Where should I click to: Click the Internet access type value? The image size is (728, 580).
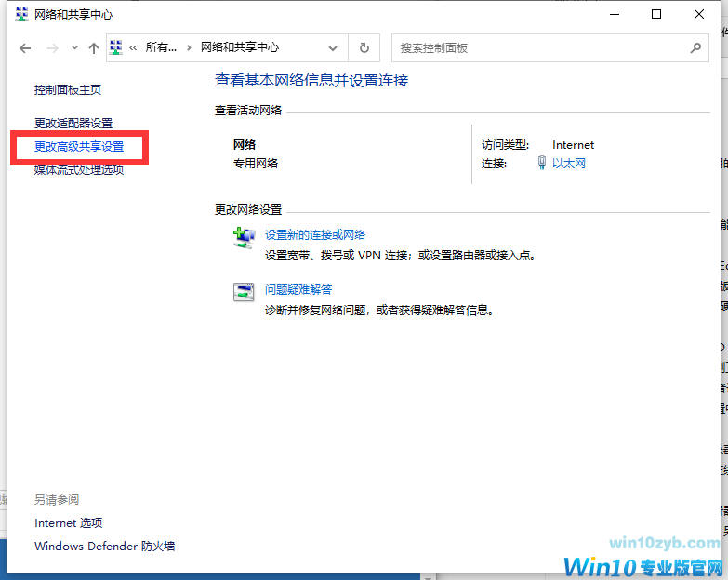(573, 145)
